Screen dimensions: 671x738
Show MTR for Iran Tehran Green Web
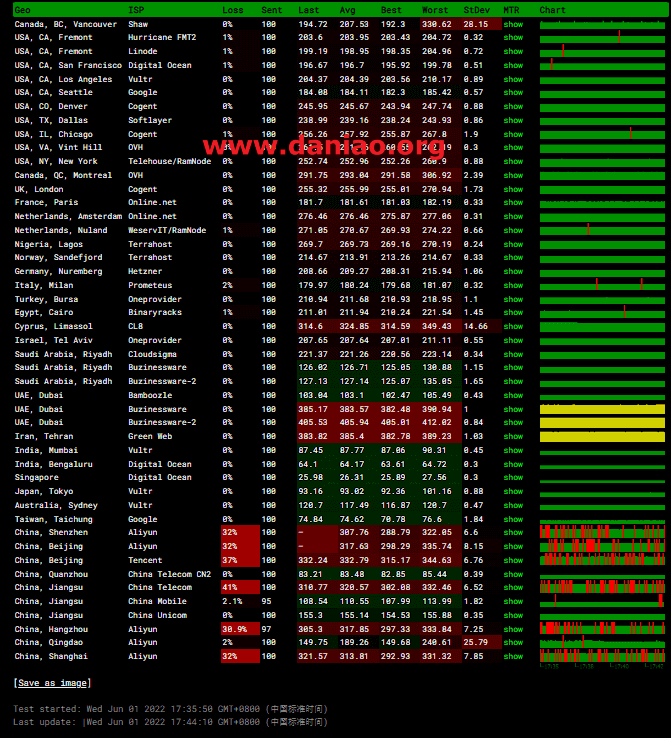click(x=513, y=436)
